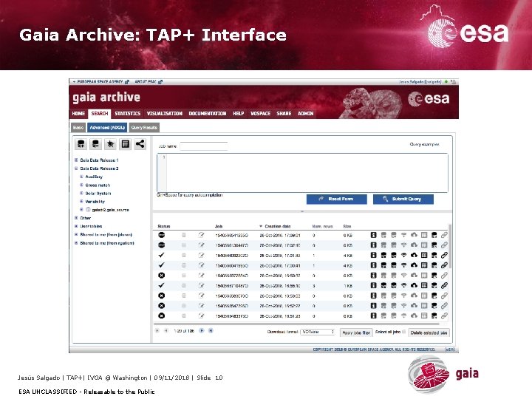Image resolution: width=532 pixels, height=399 pixels.
Task: Go to the first jobs page
Action: [x=157, y=330]
